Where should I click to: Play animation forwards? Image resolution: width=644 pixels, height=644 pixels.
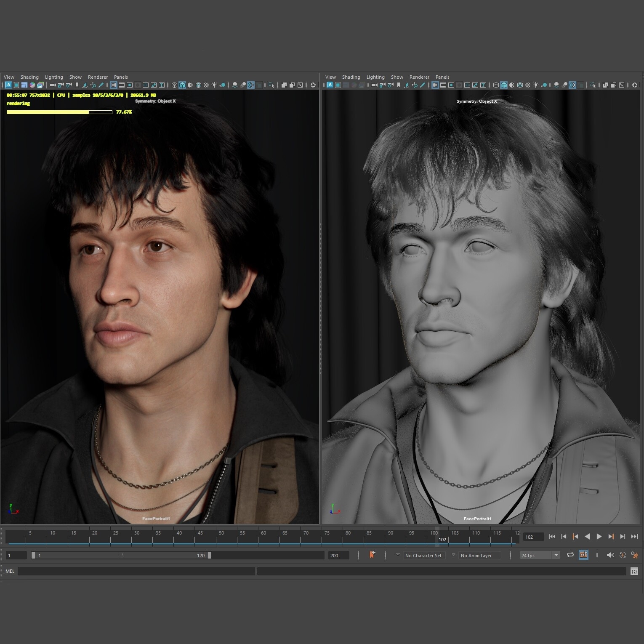[599, 537]
